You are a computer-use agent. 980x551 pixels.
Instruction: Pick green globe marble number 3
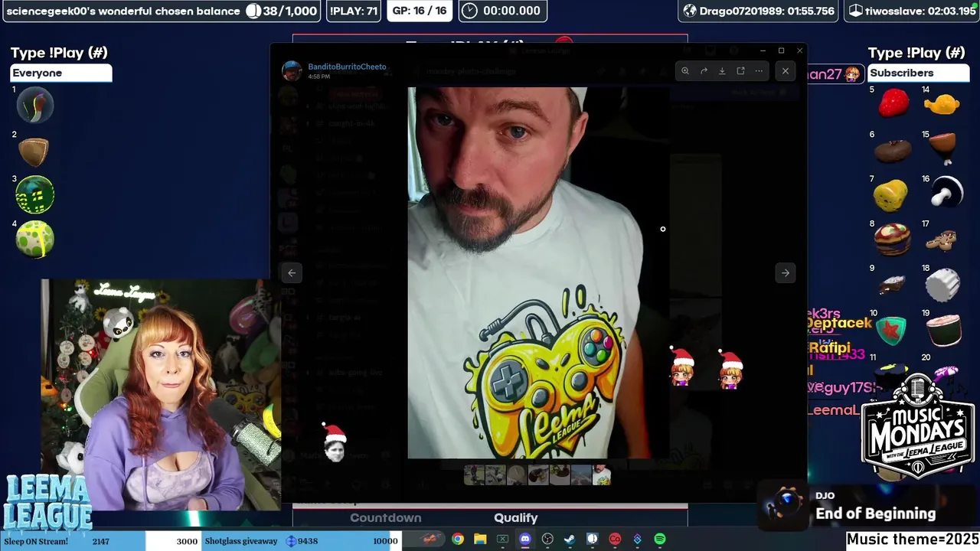[34, 194]
